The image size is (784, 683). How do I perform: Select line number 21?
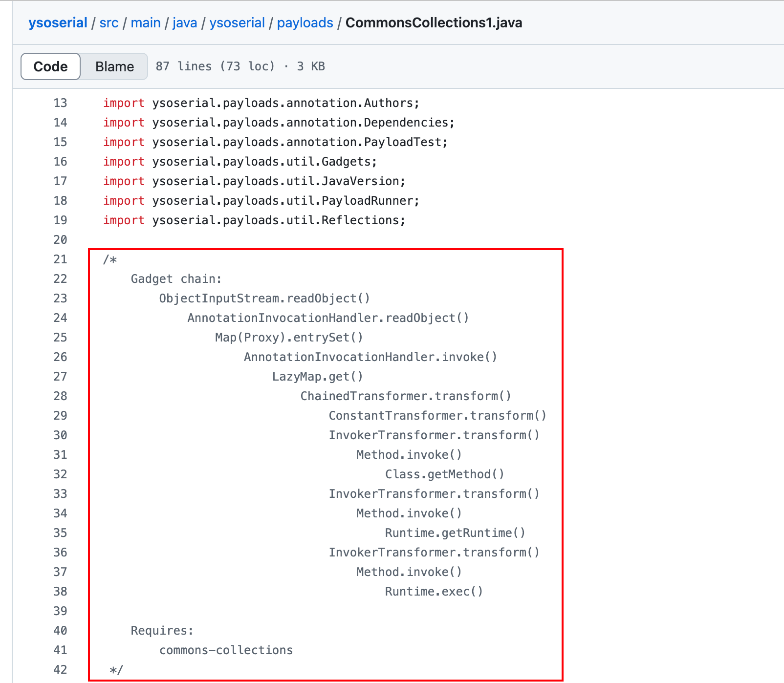tap(60, 259)
